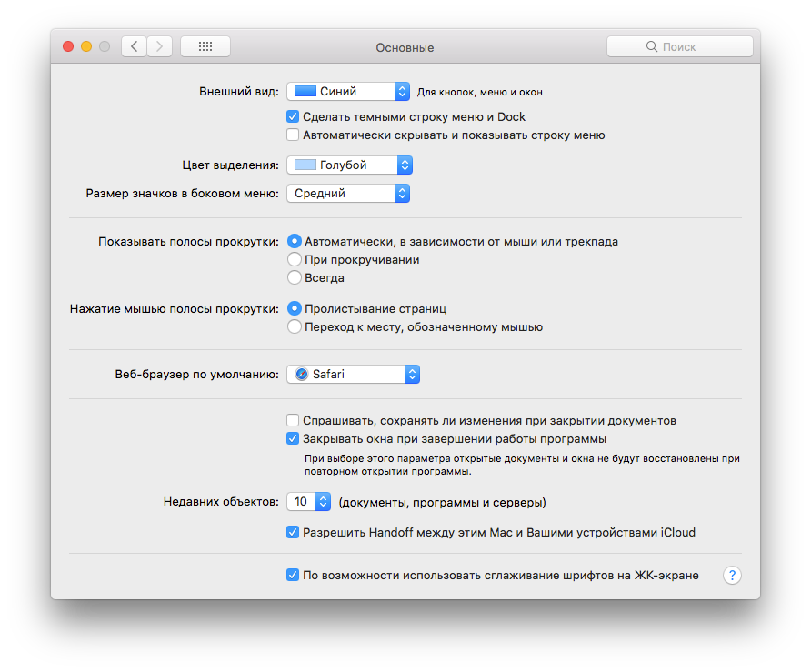Click the Для кнопок, меню и окон text
The width and height of the screenshot is (811, 672).
480,92
